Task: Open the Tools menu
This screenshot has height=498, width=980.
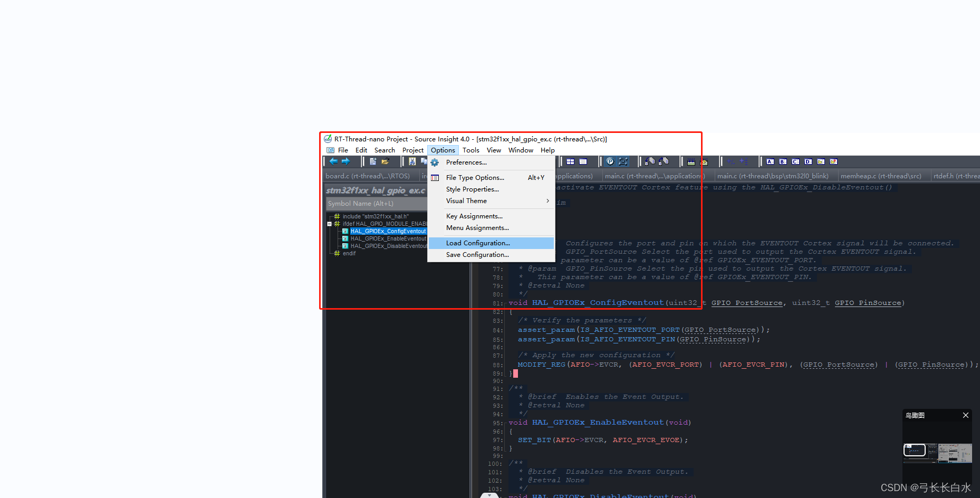Action: tap(471, 150)
